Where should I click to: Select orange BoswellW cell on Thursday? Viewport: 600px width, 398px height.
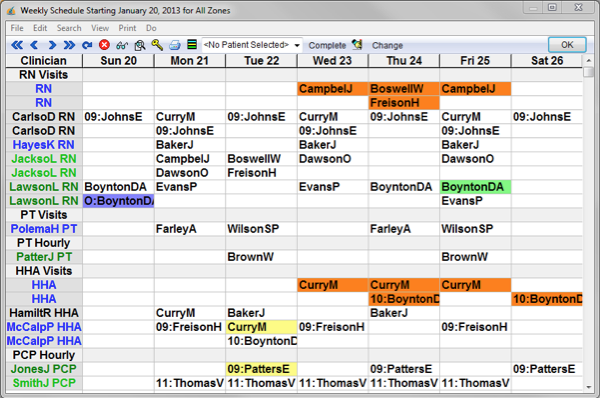point(404,89)
